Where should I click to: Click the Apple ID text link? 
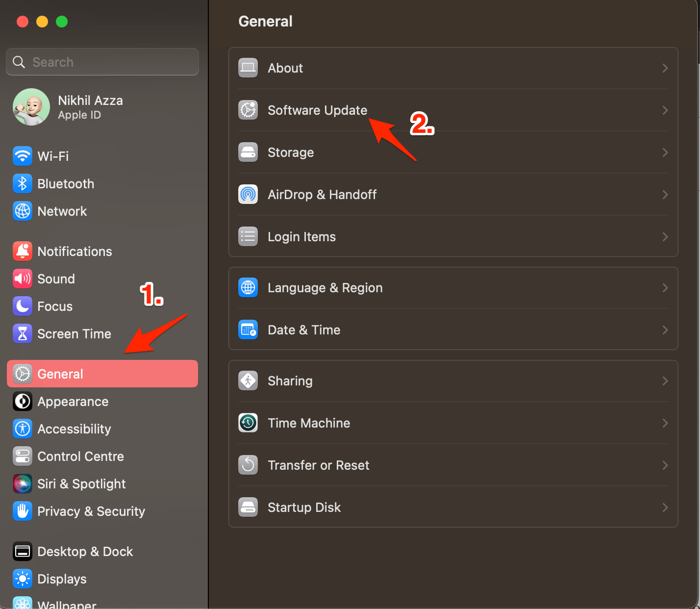(79, 115)
